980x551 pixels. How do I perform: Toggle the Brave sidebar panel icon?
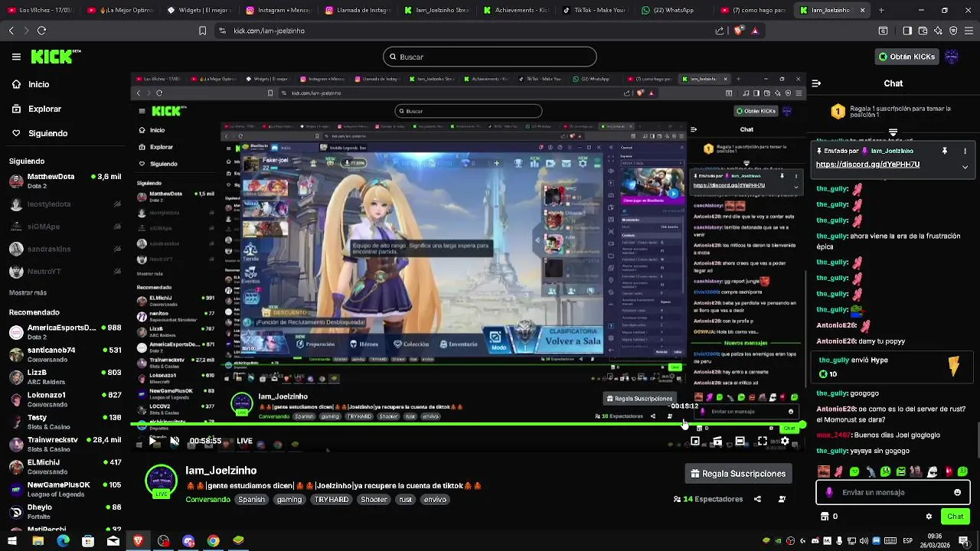click(x=907, y=31)
